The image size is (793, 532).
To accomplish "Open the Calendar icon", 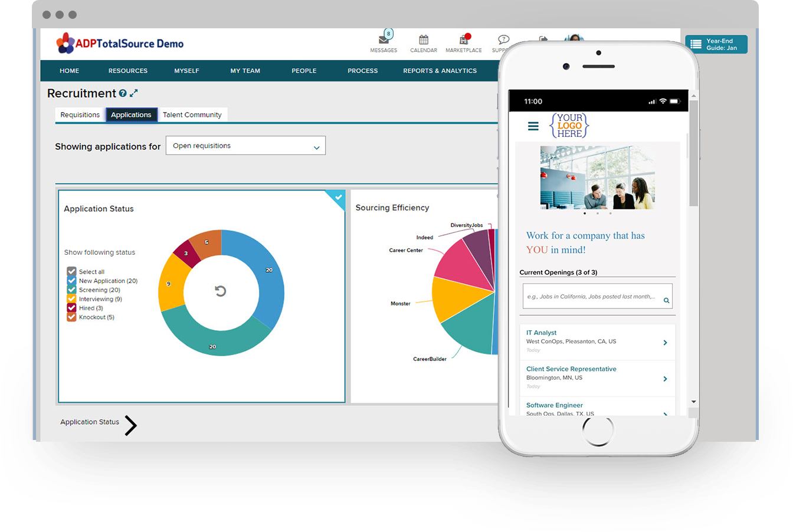I will 424,41.
